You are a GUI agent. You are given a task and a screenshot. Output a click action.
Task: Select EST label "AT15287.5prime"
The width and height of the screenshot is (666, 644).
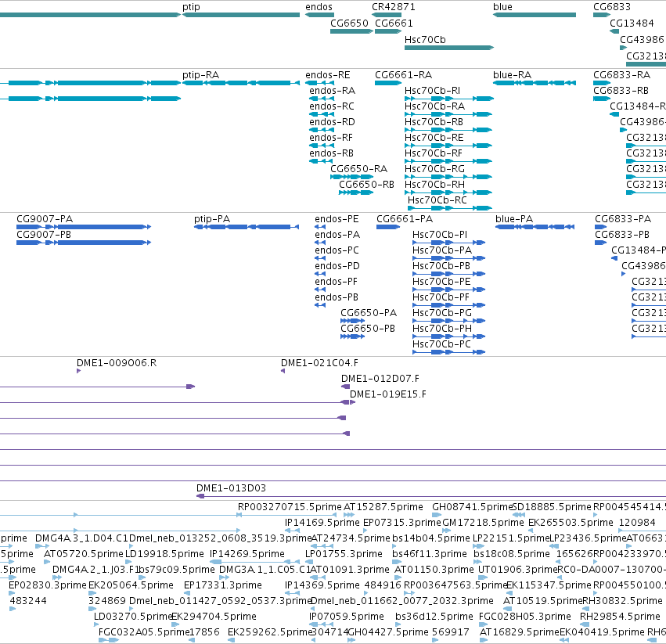pos(383,507)
